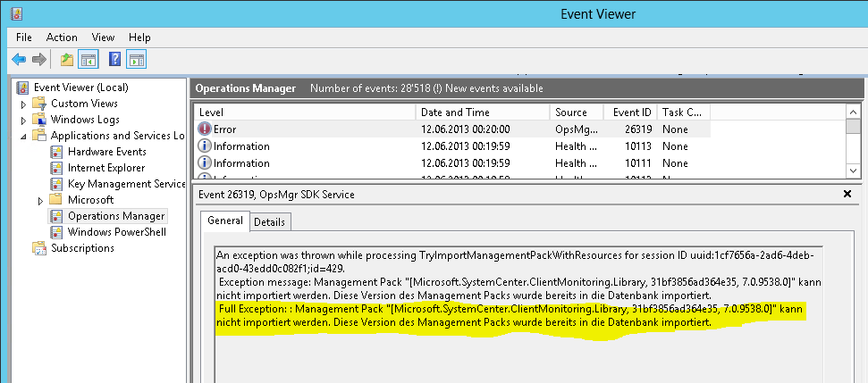
Task: Select the Event Viewer (Local) root label
Action: click(x=80, y=87)
